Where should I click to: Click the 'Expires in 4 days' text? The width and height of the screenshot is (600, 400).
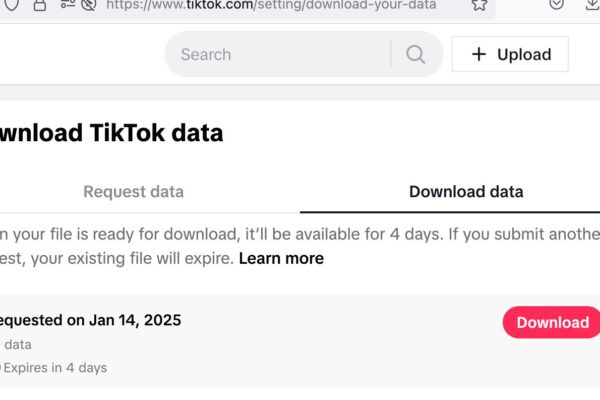coord(56,367)
